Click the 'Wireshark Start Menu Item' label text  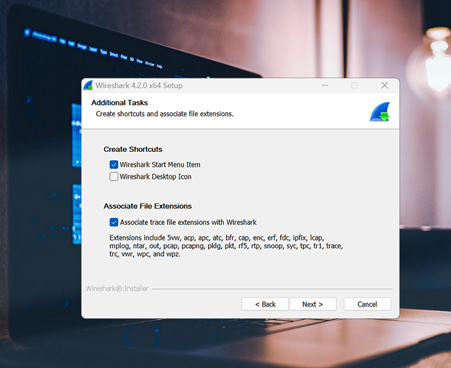[160, 165]
